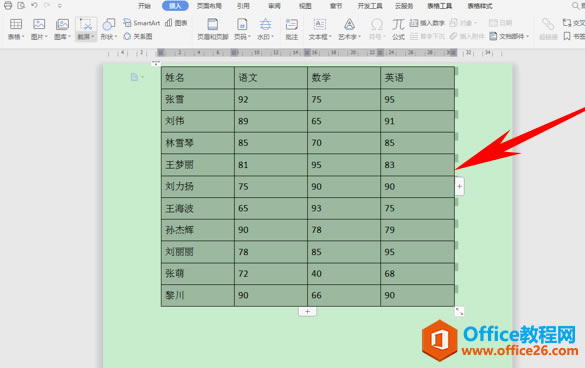This screenshot has height=368, width=585.
Task: Open Print Preview from quick access bar
Action: point(21,5)
